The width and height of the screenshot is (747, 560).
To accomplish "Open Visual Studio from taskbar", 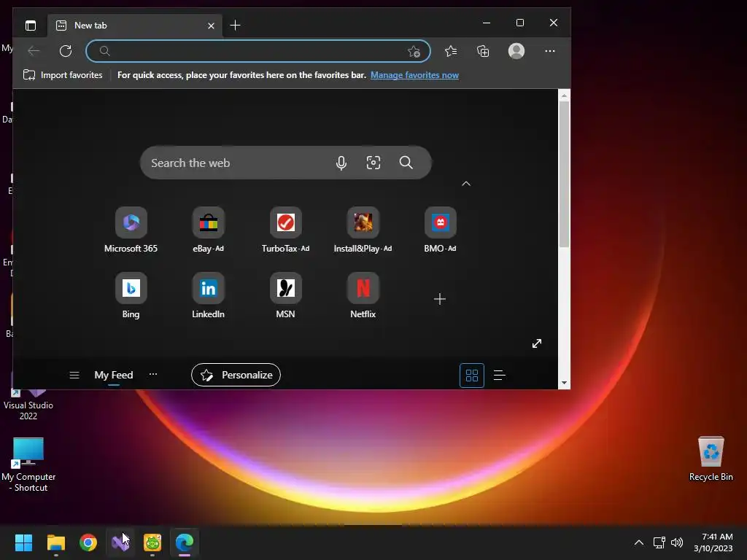I will (120, 542).
